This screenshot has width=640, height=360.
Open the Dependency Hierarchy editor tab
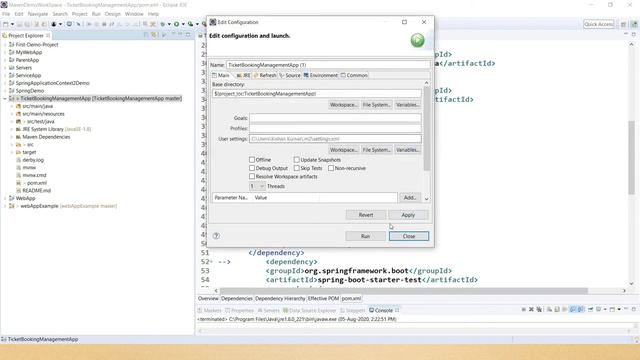280,298
